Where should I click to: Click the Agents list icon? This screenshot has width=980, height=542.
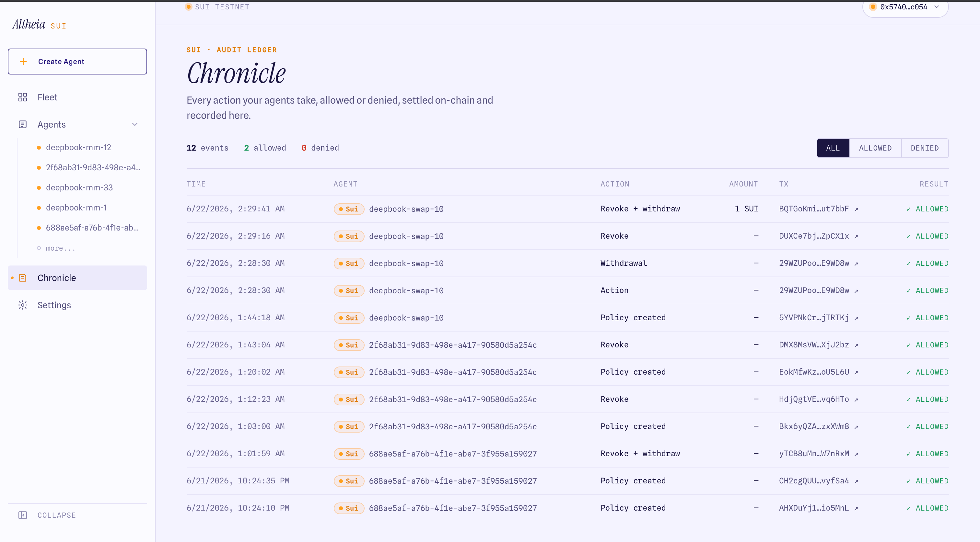23,125
